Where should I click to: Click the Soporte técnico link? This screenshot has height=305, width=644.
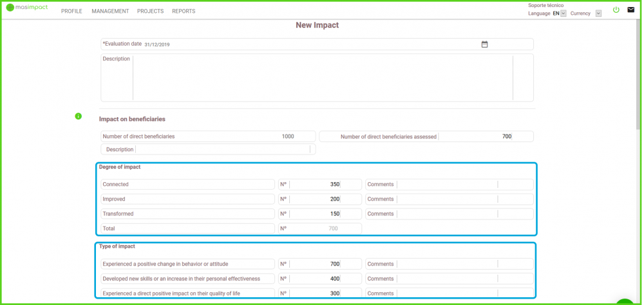pos(545,5)
